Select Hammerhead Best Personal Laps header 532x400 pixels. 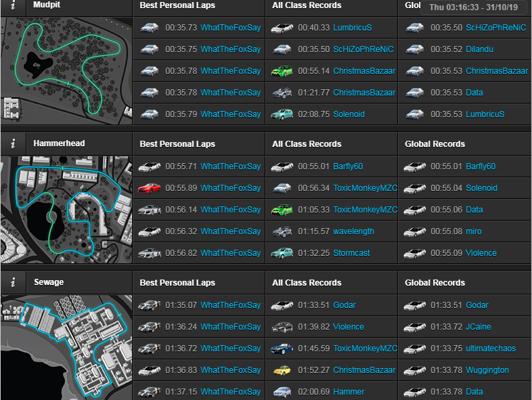177,144
